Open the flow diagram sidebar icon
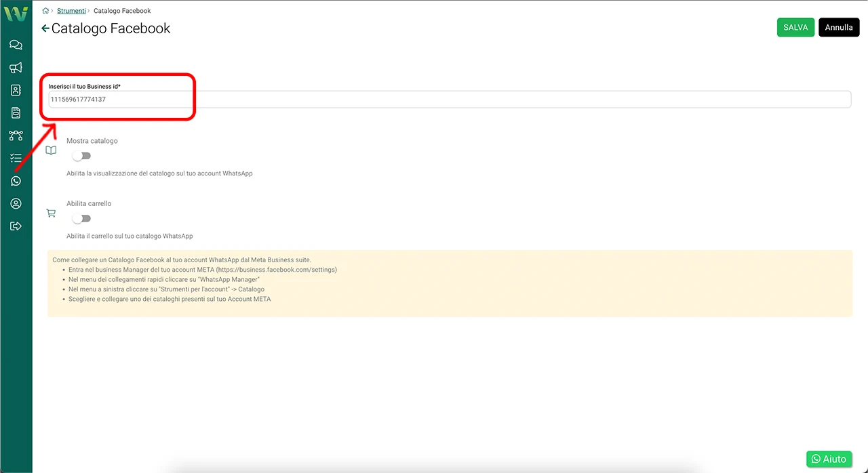Image resolution: width=868 pixels, height=473 pixels. tap(16, 136)
